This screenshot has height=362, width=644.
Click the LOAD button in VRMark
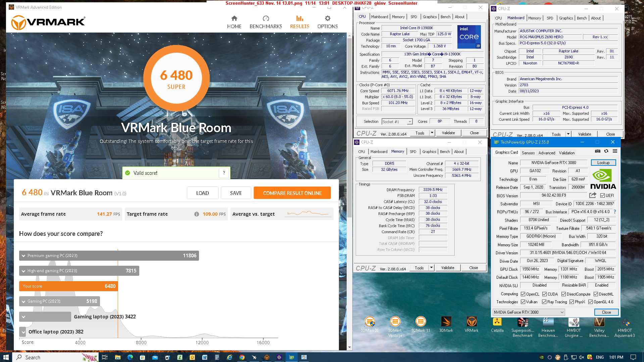[x=202, y=193]
